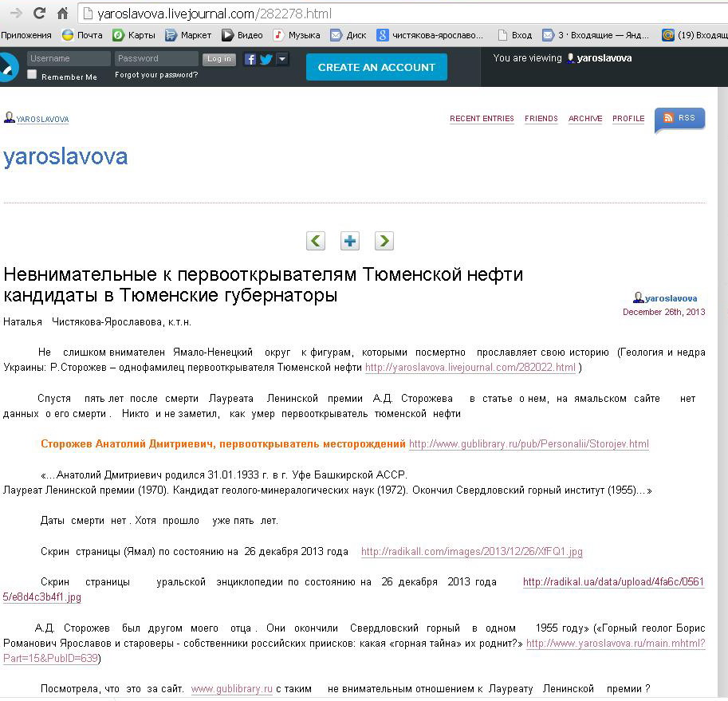Log in with Twitter icon

pos(266,60)
